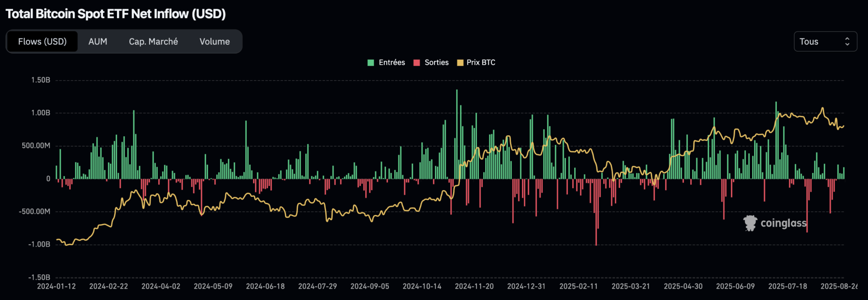Click the coinglass watermark text
The height and width of the screenshot is (300, 868).
pos(783,223)
